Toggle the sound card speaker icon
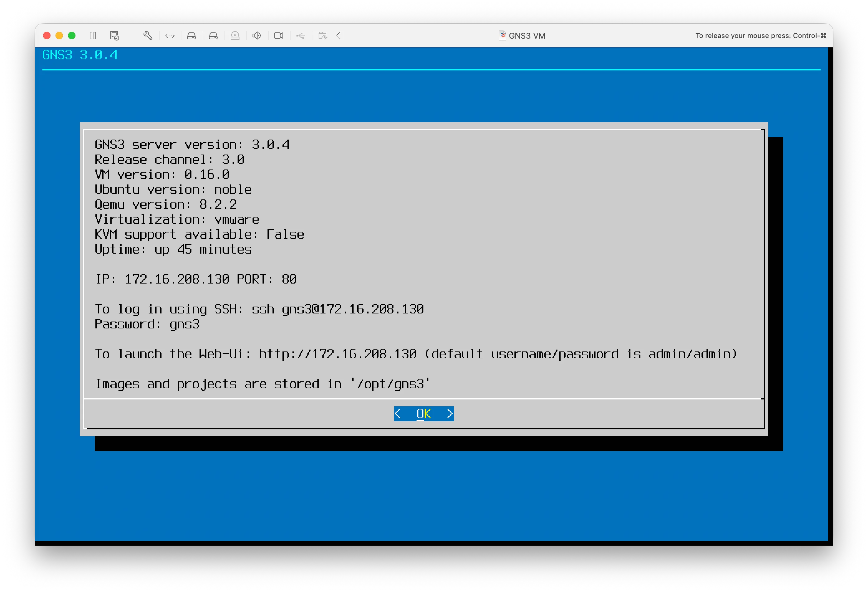This screenshot has width=868, height=592. (257, 36)
